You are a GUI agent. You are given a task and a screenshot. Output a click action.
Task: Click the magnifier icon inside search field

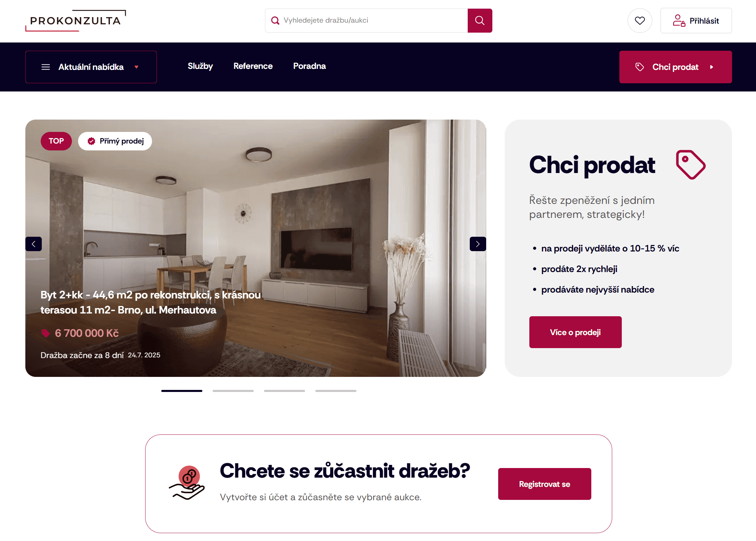pyautogui.click(x=275, y=21)
